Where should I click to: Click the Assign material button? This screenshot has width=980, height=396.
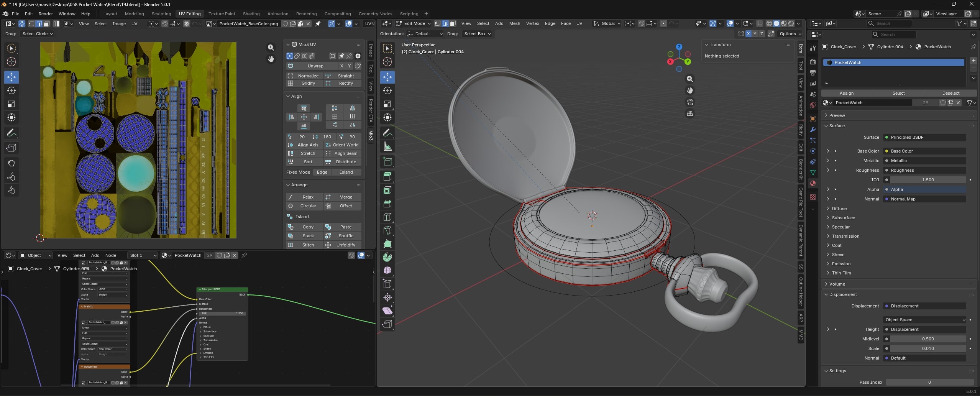click(846, 93)
